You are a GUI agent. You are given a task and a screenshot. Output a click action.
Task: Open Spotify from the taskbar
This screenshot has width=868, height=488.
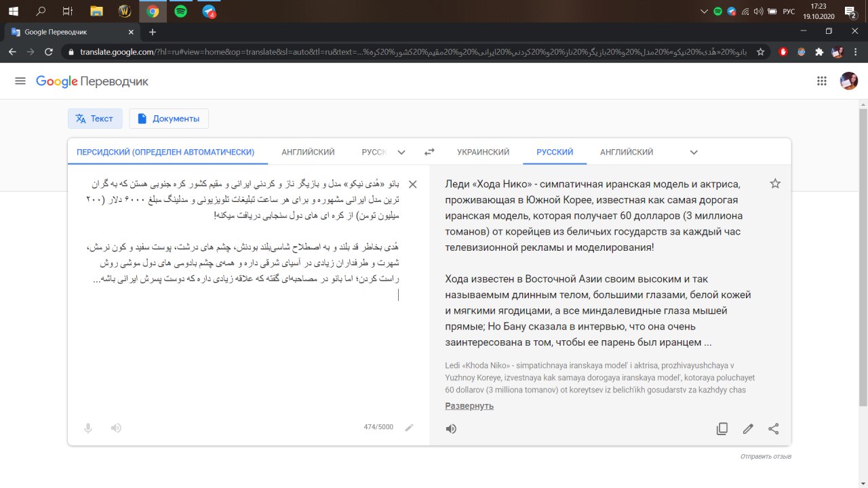tap(180, 11)
